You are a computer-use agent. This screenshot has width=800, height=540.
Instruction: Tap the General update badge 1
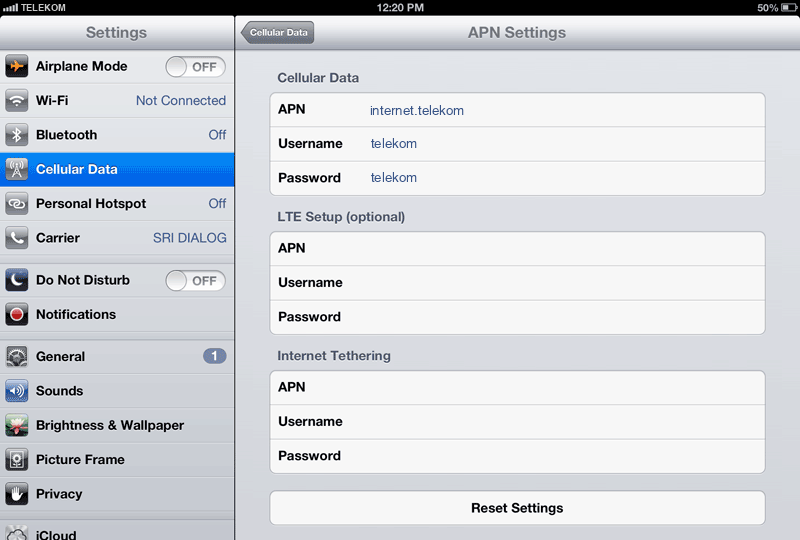point(214,356)
